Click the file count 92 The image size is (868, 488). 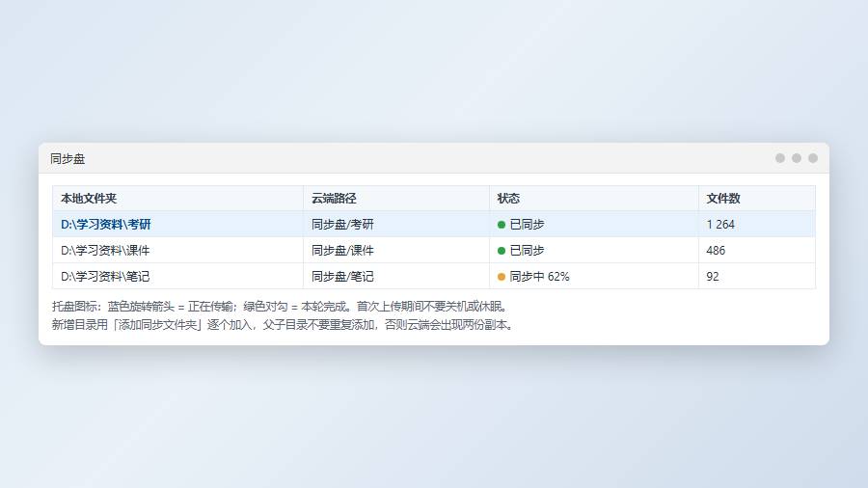coord(713,276)
